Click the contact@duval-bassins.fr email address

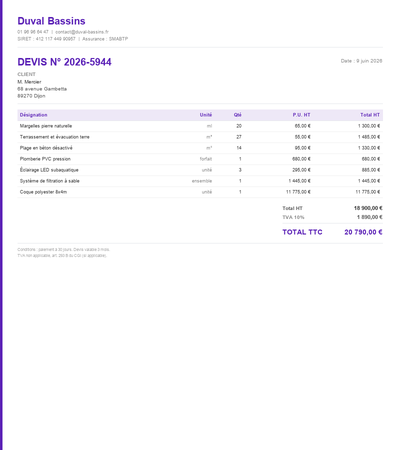click(x=82, y=32)
